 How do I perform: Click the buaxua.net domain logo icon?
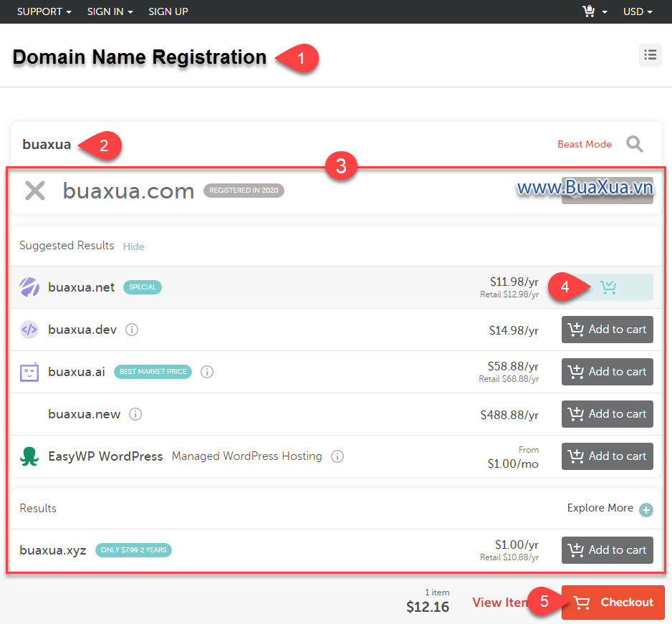(x=29, y=287)
